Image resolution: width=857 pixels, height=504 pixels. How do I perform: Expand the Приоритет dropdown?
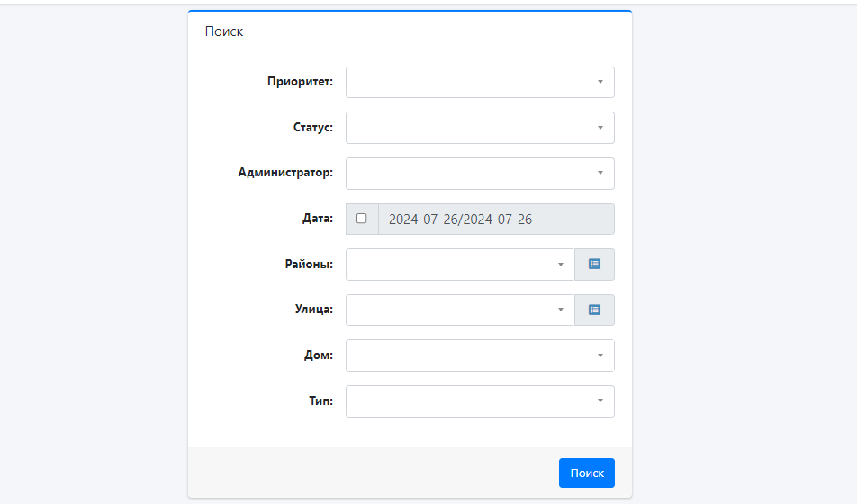(x=480, y=82)
